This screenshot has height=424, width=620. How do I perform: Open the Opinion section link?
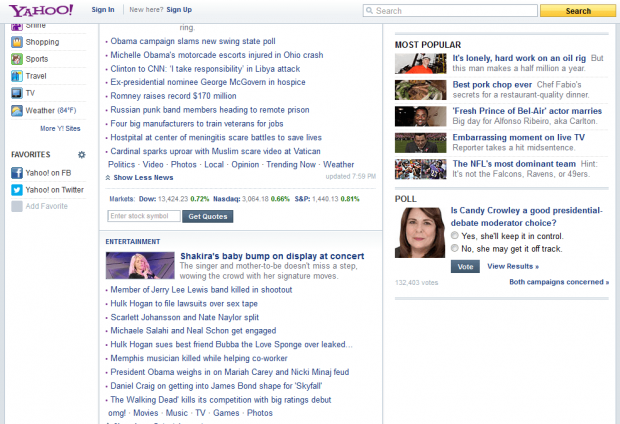tap(245, 165)
